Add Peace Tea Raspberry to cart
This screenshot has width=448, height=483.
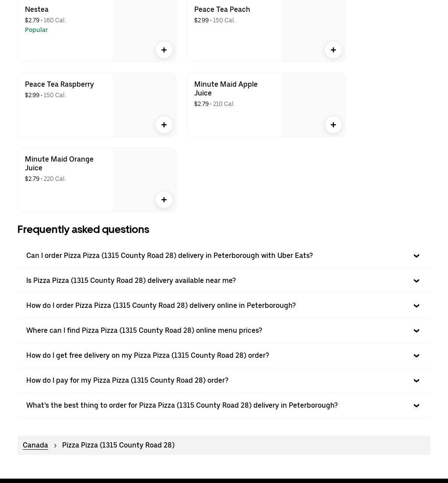point(164,125)
